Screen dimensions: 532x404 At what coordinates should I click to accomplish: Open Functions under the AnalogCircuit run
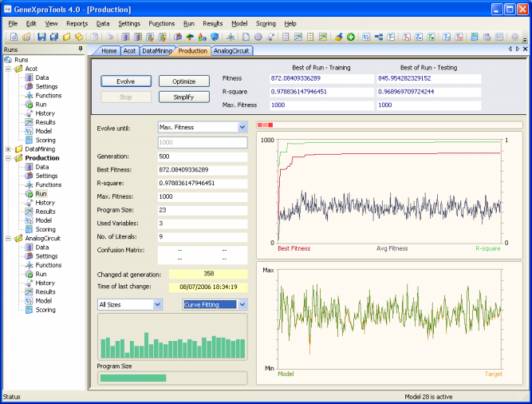click(x=49, y=265)
